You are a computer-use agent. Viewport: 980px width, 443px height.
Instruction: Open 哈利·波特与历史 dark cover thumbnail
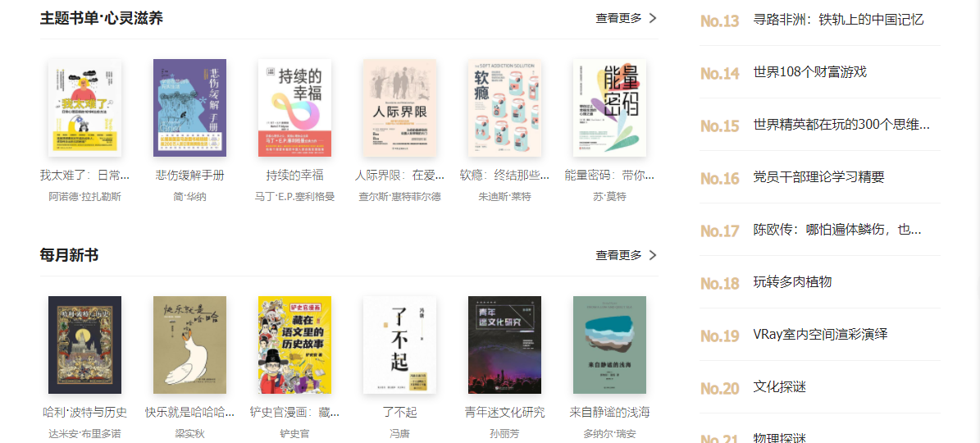click(85, 345)
